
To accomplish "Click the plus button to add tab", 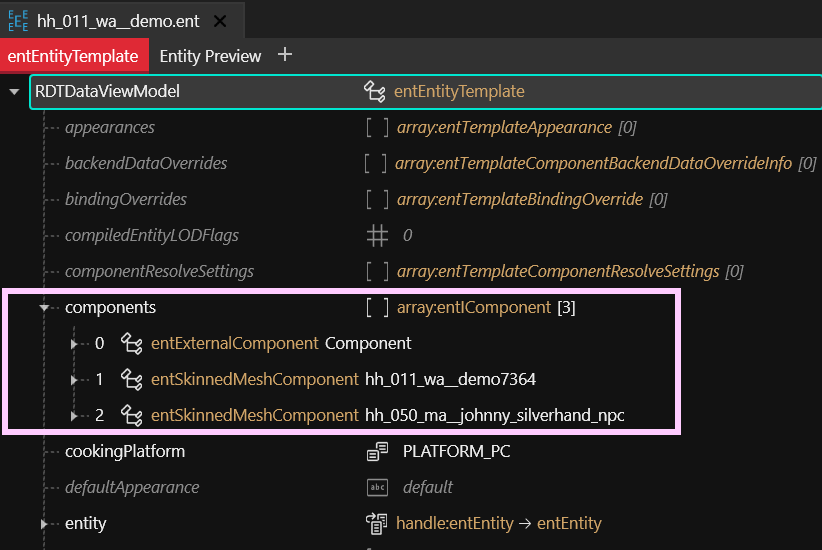I will [285, 55].
